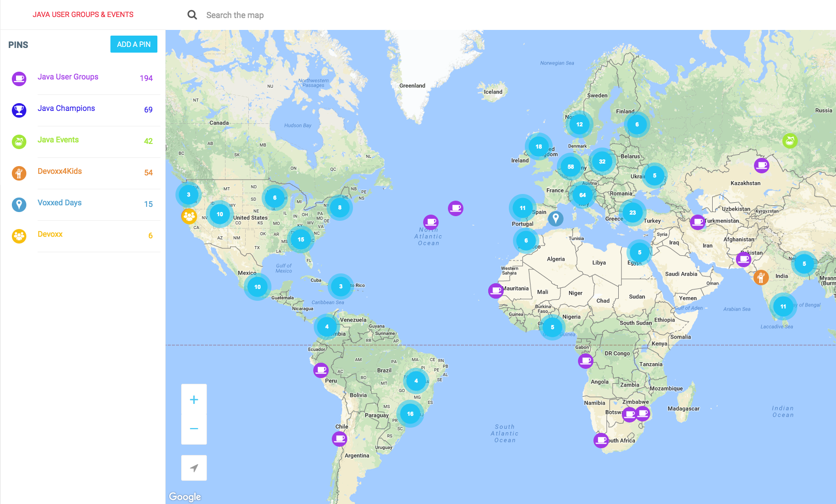Open the Google logo link on map
Image resolution: width=836 pixels, height=504 pixels.
(185, 496)
